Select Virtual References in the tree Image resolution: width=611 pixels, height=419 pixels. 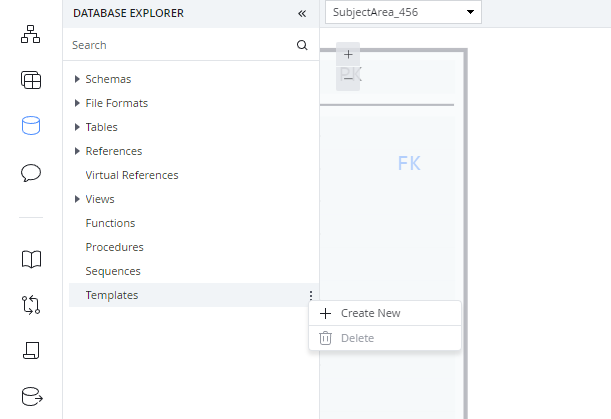click(132, 175)
